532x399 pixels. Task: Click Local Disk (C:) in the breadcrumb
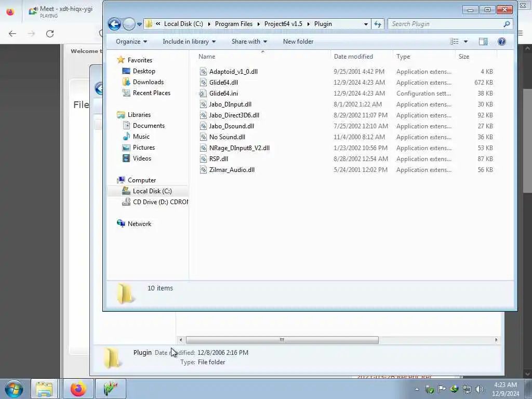tap(183, 24)
